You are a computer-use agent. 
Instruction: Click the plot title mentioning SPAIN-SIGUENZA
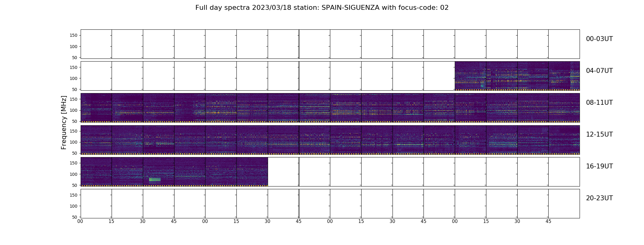pos(322,8)
